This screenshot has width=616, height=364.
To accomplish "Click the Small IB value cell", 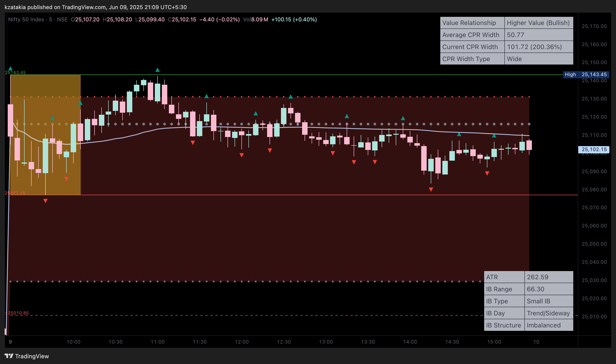I will click(549, 301).
